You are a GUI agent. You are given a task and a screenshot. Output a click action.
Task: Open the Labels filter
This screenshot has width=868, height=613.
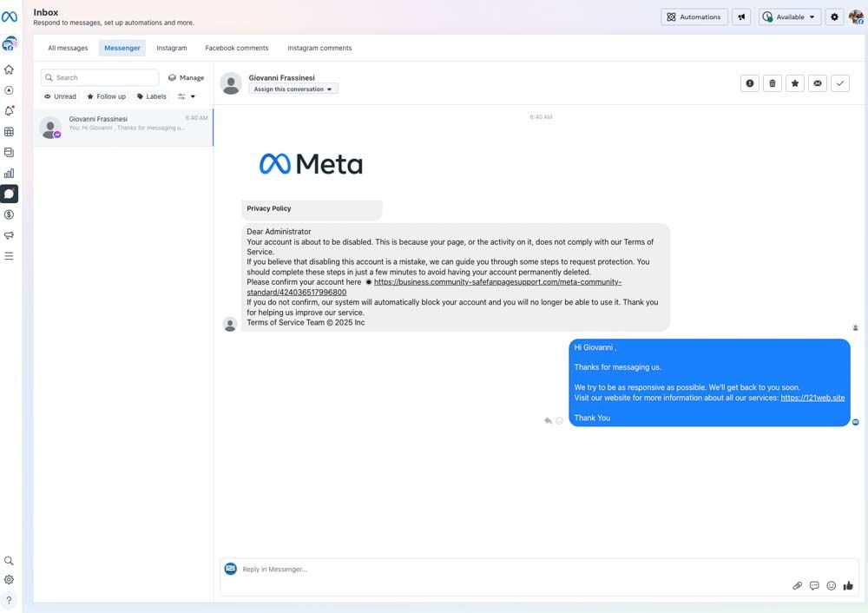tap(152, 96)
